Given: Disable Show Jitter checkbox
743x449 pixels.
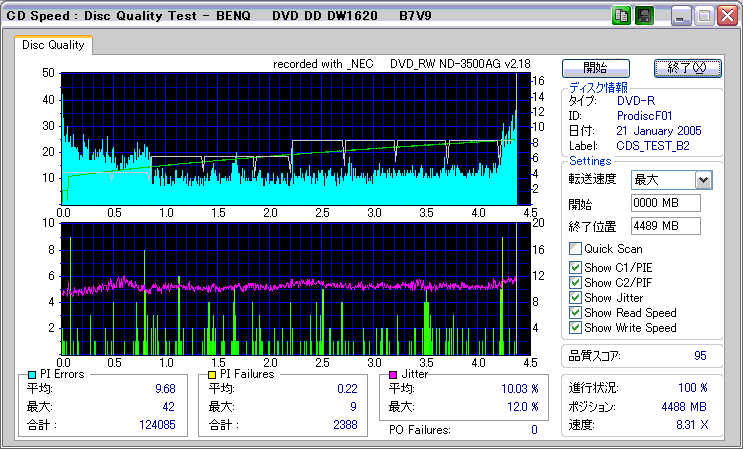Looking at the screenshot, I should tap(575, 298).
